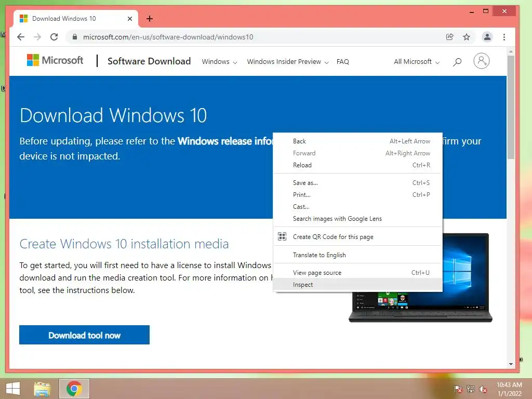Open Microsoft site search magnifier

[x=457, y=62]
